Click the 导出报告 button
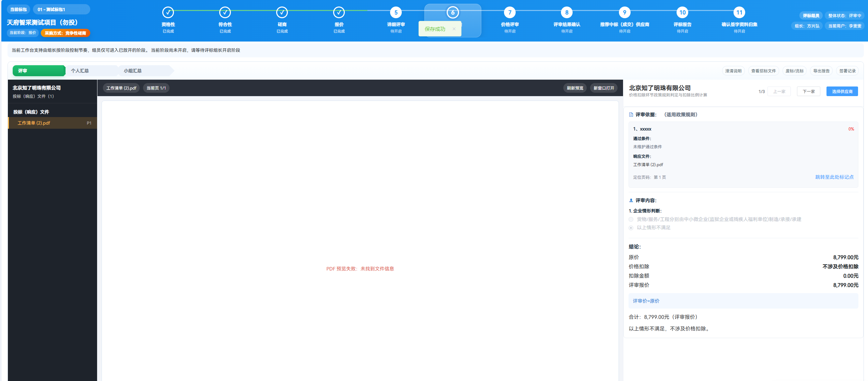 point(821,71)
